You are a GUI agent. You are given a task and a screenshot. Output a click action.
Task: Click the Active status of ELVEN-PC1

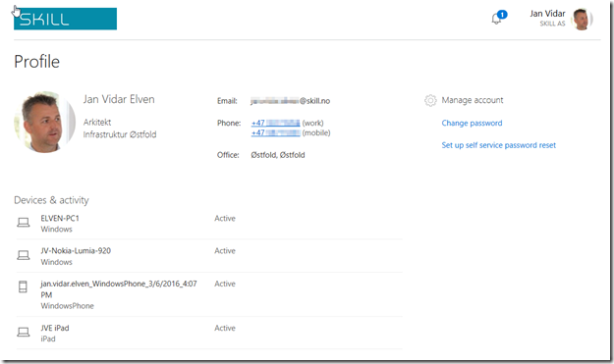click(225, 218)
